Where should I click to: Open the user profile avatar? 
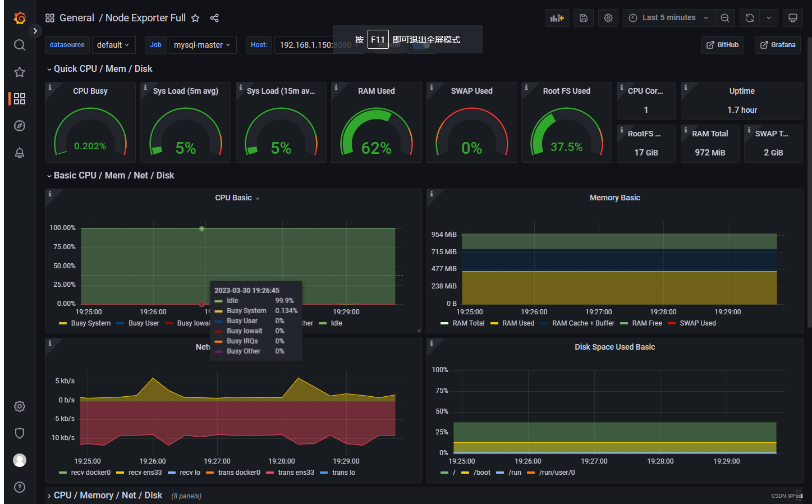point(20,460)
